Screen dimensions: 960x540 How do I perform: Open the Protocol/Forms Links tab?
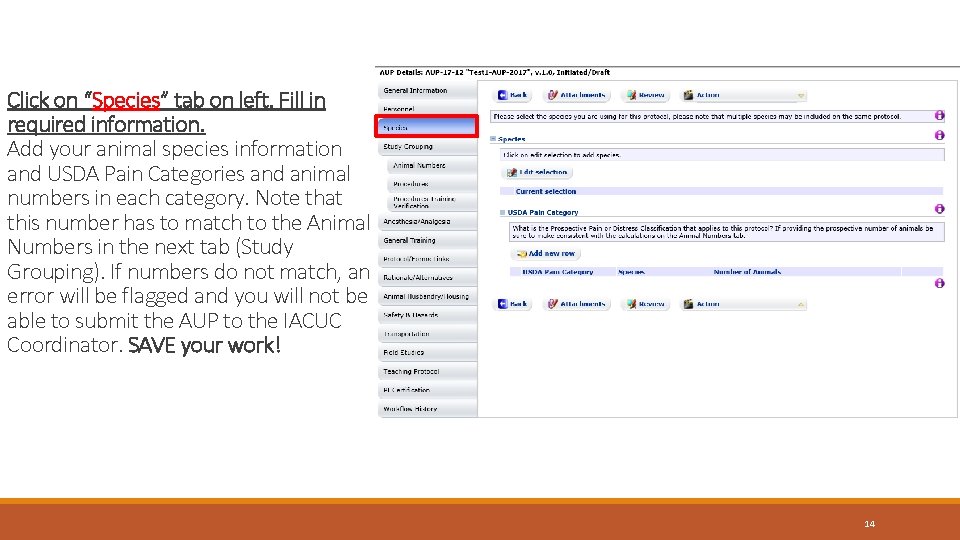427,259
